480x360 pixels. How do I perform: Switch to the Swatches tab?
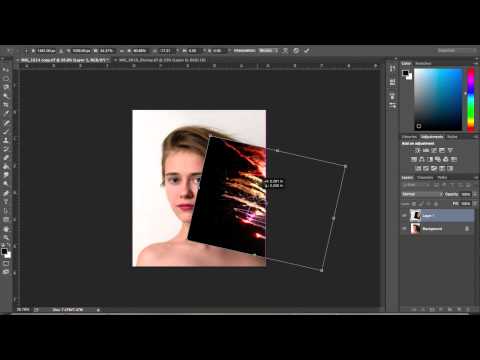(x=423, y=63)
